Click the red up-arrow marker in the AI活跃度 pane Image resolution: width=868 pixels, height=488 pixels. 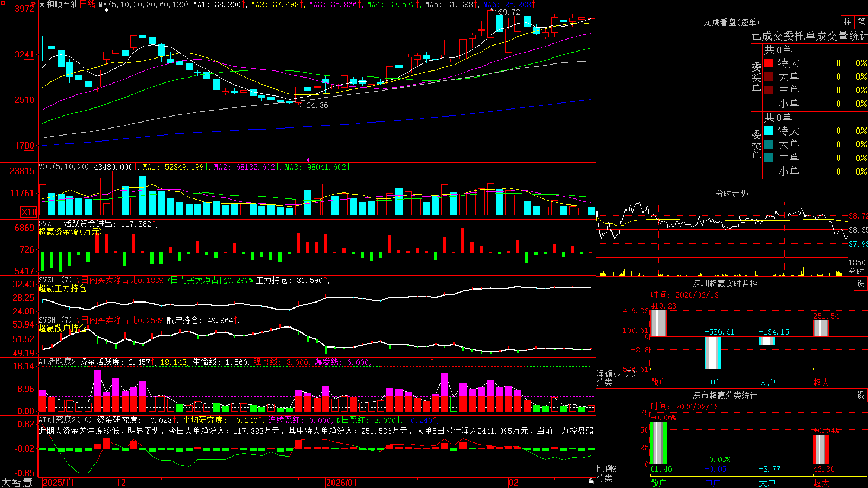click(432, 361)
